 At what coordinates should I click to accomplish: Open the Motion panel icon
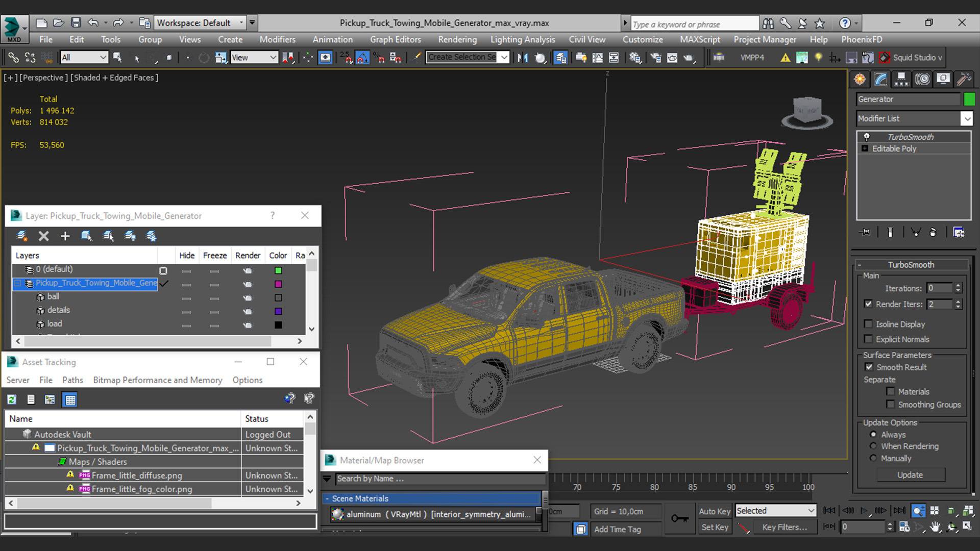click(x=922, y=79)
